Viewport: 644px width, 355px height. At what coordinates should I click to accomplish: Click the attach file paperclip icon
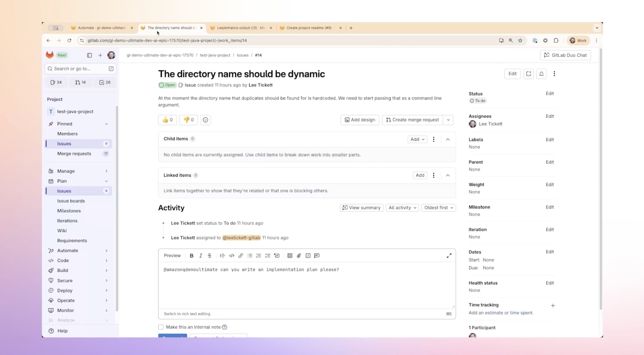click(x=299, y=255)
